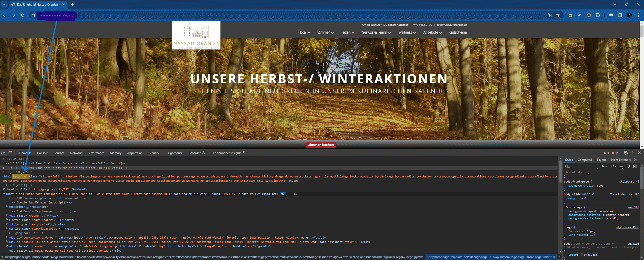Viewport: 644px width, 260px height.
Task: Toggle the :hov element state panel
Action: [x=604, y=166]
